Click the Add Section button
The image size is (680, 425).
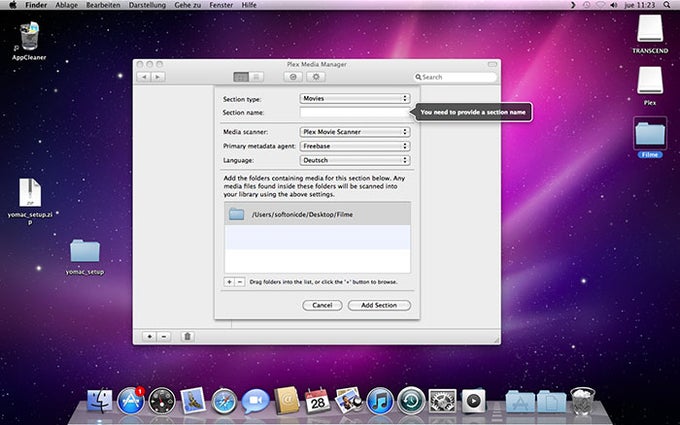pyautogui.click(x=379, y=305)
